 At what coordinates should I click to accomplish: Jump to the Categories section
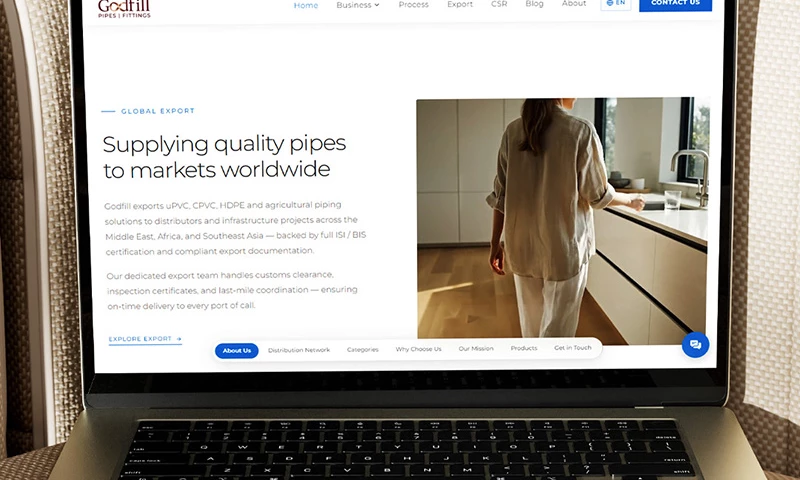pos(363,349)
